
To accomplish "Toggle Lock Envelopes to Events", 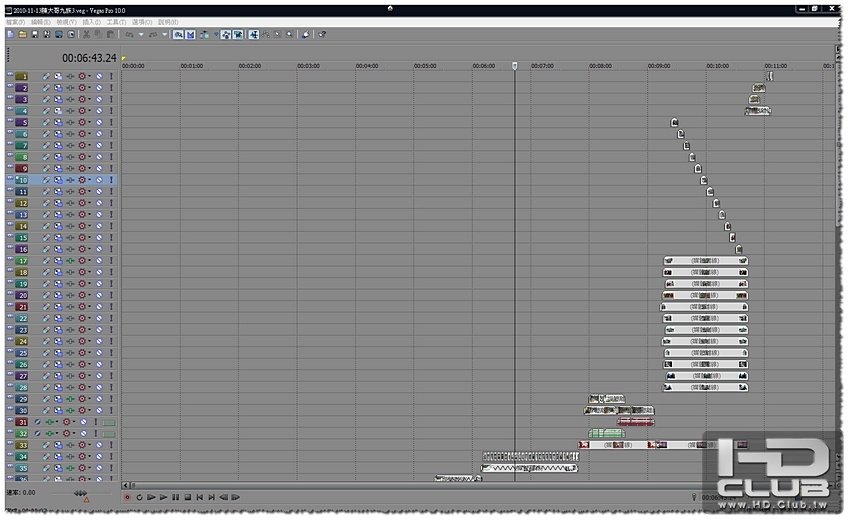I will (226, 34).
